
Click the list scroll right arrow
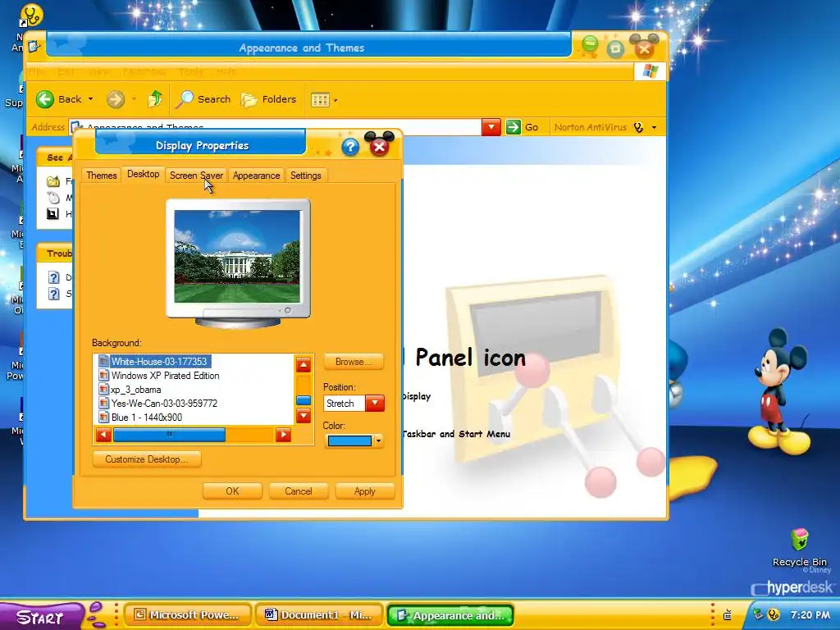click(x=283, y=435)
